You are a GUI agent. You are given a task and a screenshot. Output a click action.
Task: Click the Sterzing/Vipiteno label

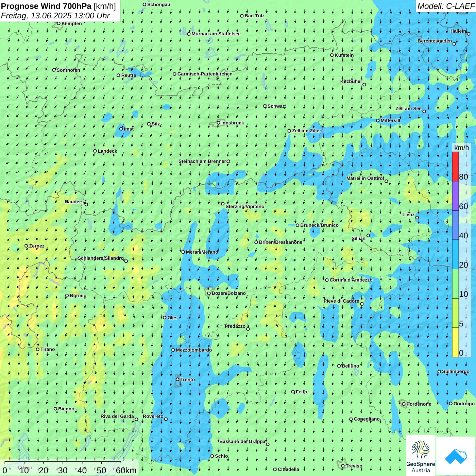click(x=245, y=206)
